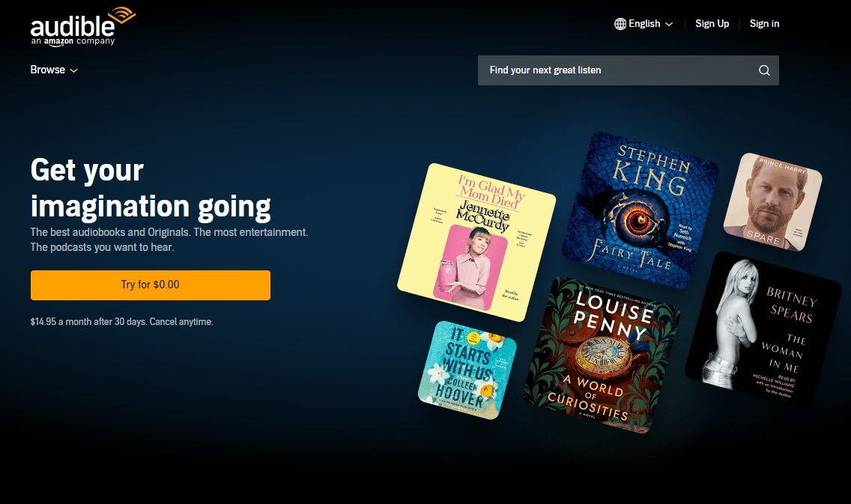Open the Browse menu
This screenshot has height=504, width=851.
54,70
